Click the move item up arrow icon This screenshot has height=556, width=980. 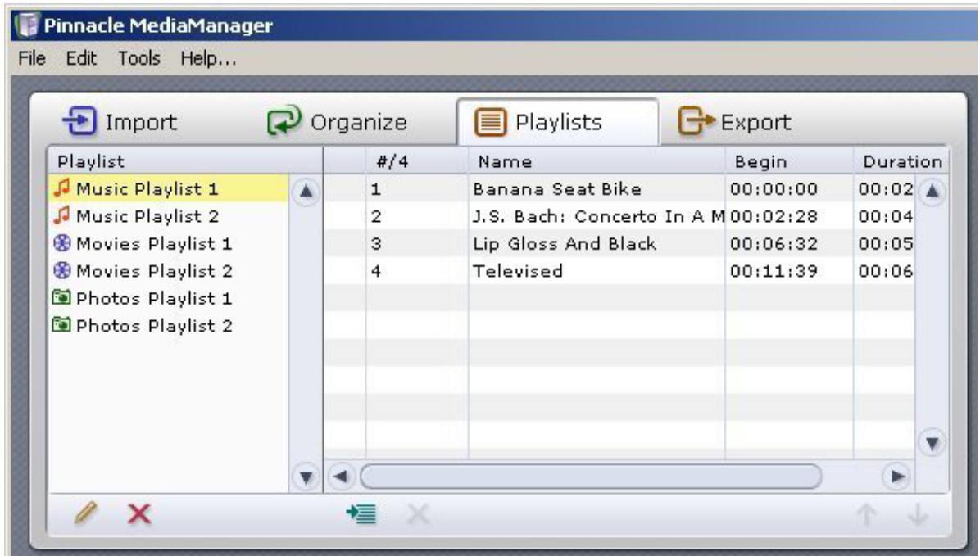coord(865,515)
